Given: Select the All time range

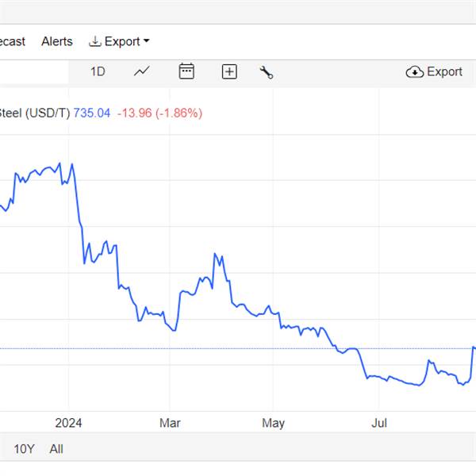Looking at the screenshot, I should tap(56, 449).
